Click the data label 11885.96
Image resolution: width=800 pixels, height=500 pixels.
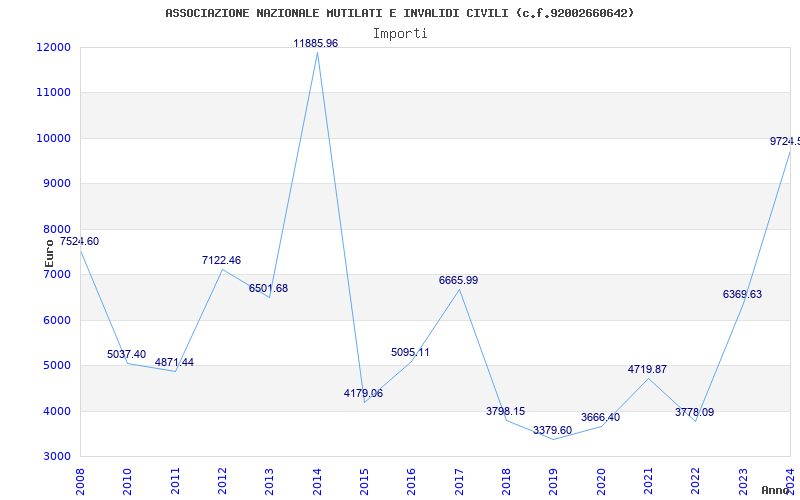(x=315, y=43)
